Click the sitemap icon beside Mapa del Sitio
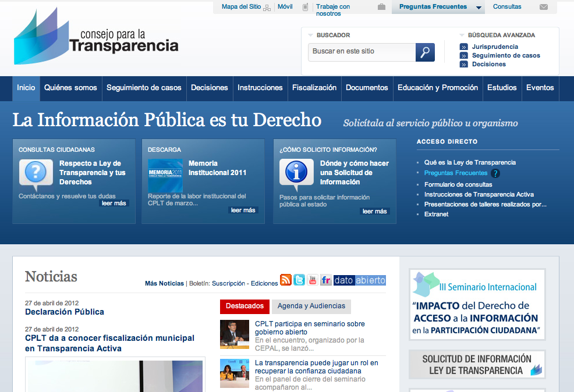 267,8
